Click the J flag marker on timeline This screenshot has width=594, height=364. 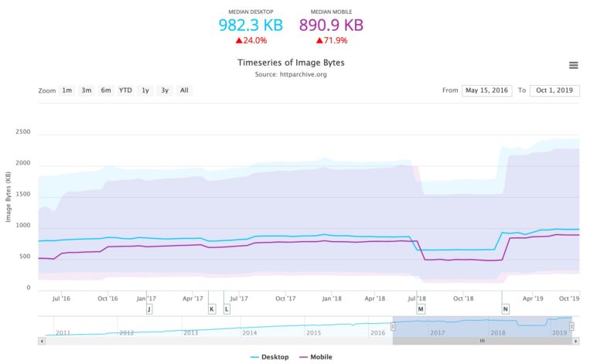pyautogui.click(x=148, y=308)
